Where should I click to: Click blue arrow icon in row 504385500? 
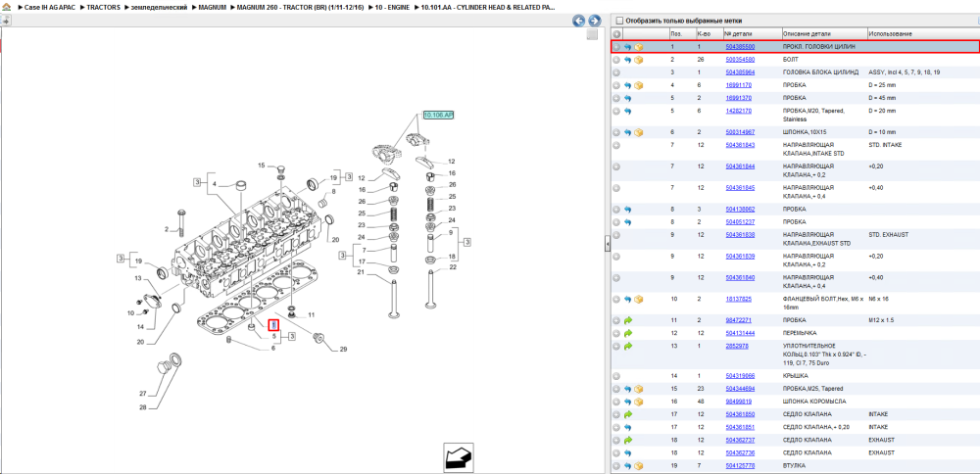(x=627, y=47)
